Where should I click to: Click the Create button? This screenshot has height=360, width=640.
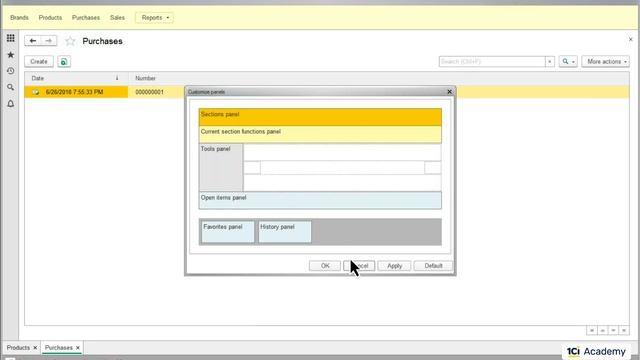(39, 62)
